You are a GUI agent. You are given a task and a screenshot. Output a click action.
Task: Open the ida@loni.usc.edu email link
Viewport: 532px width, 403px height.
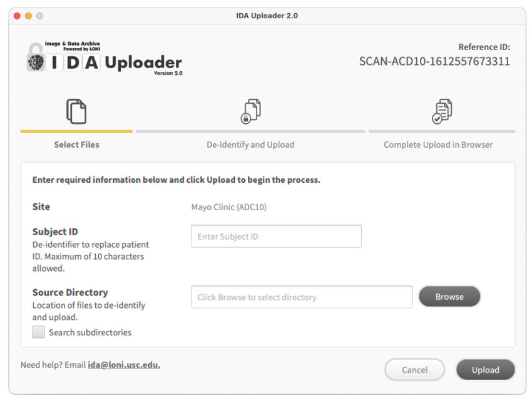pos(124,365)
